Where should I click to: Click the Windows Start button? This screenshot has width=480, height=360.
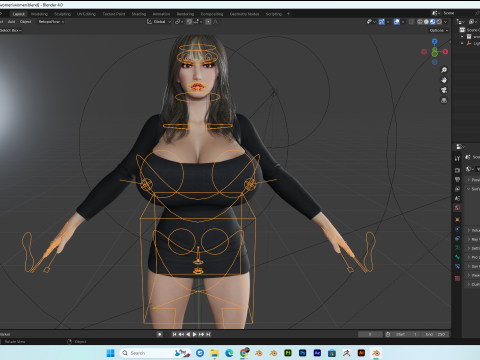point(110,353)
